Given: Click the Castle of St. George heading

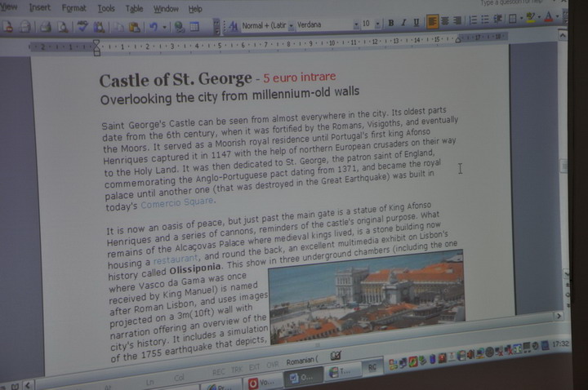Looking at the screenshot, I should [x=175, y=79].
